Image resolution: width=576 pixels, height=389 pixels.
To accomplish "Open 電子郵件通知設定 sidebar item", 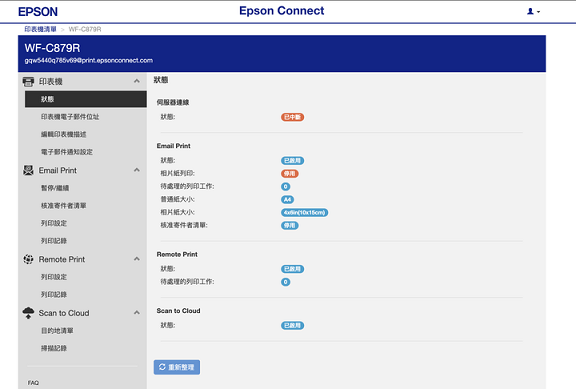I will [67, 152].
